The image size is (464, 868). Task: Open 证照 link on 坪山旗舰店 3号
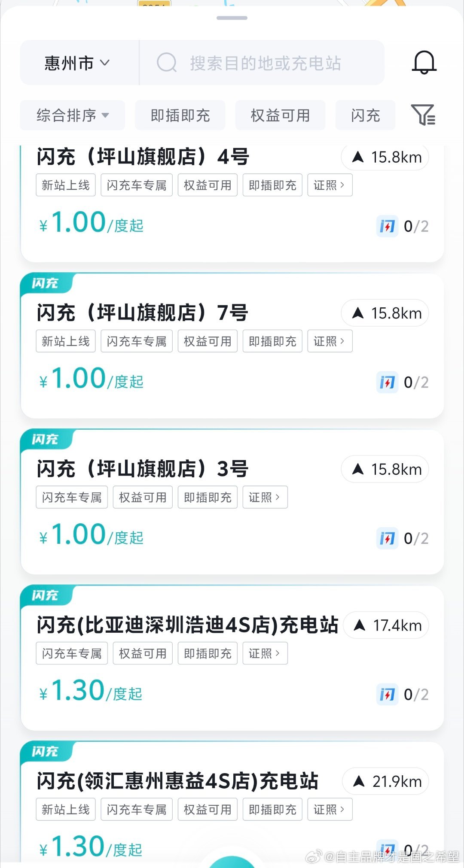[265, 497]
